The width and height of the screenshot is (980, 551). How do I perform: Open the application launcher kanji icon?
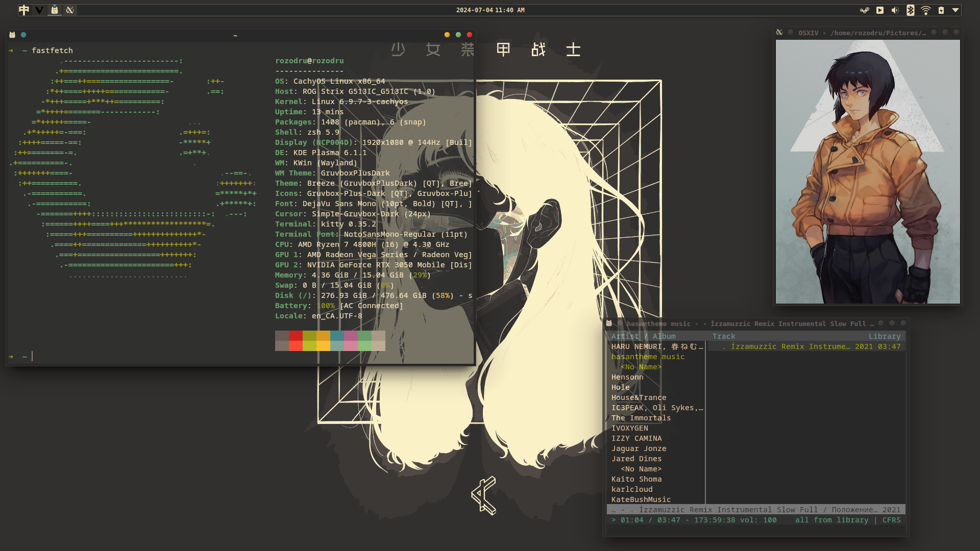24,10
